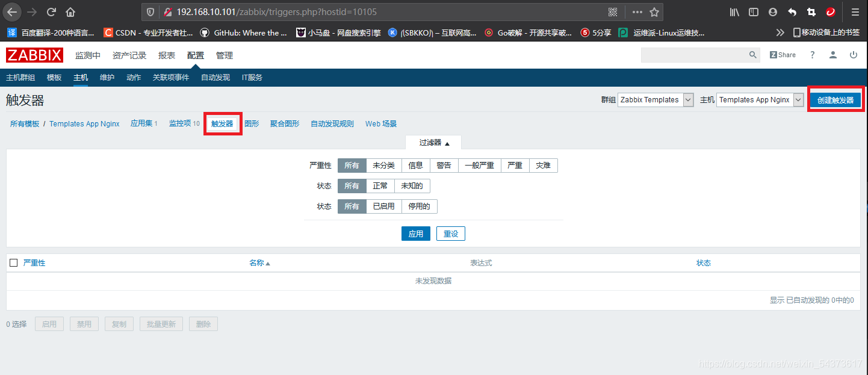This screenshot has width=868, height=375.
Task: Select state 正常 option
Action: pos(380,186)
